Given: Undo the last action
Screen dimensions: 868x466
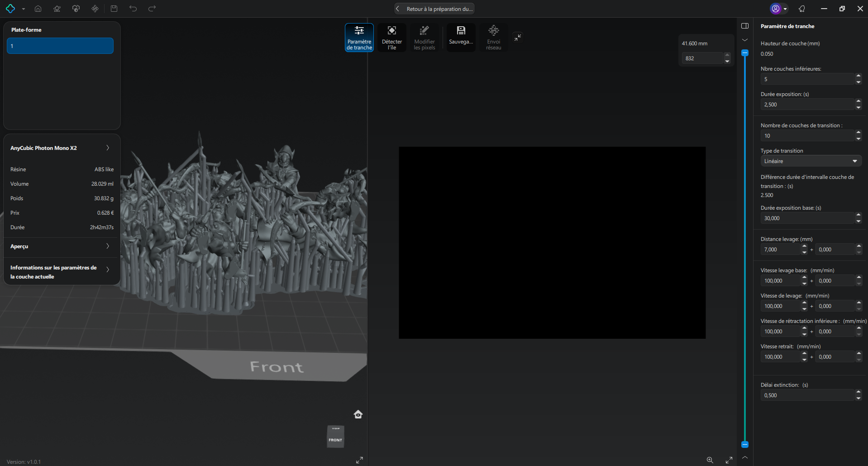Looking at the screenshot, I should click(133, 9).
